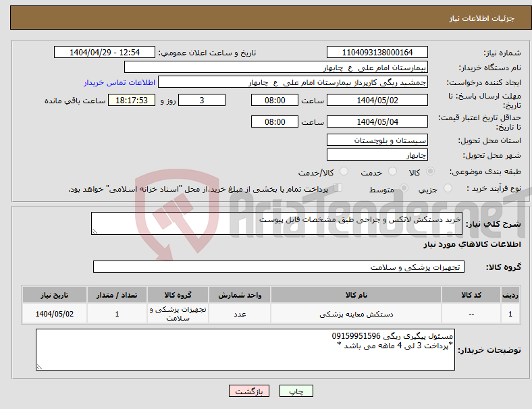The width and height of the screenshot is (532, 409).
Task: Click the unit cell عدد
Action: [240, 314]
